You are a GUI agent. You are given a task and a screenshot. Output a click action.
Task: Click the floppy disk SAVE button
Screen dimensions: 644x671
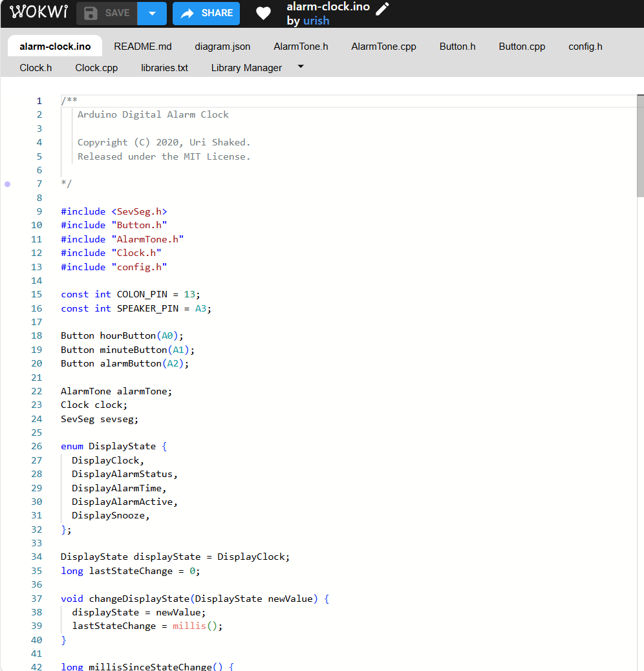(x=107, y=14)
